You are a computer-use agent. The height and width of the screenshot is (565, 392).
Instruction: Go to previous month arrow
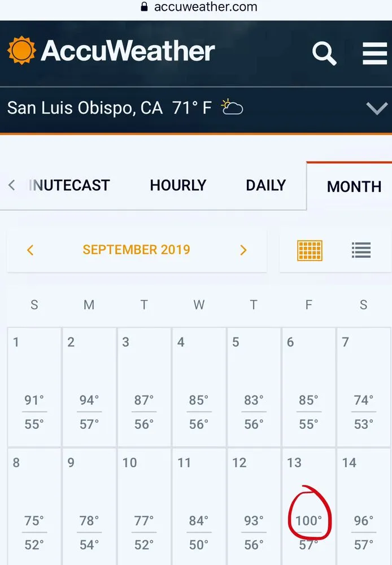tap(31, 250)
